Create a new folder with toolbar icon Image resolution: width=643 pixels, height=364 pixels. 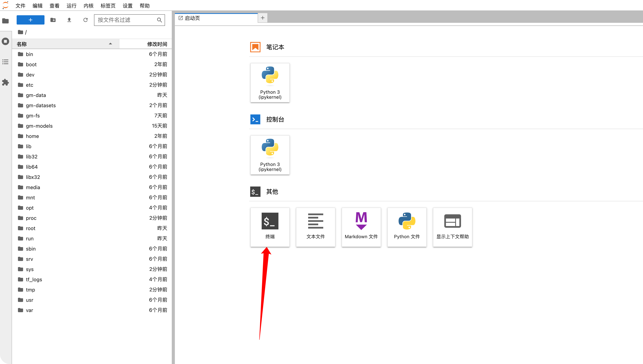[53, 20]
